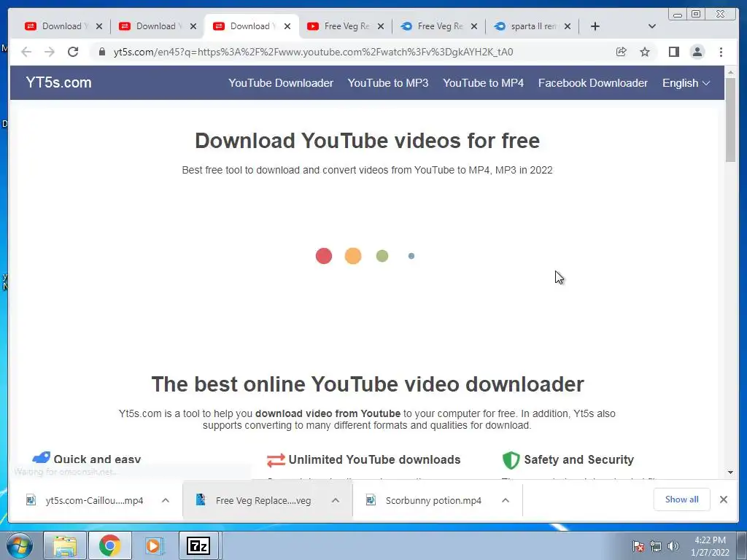Close the YouTube Free Veg Re tab

coord(381,26)
